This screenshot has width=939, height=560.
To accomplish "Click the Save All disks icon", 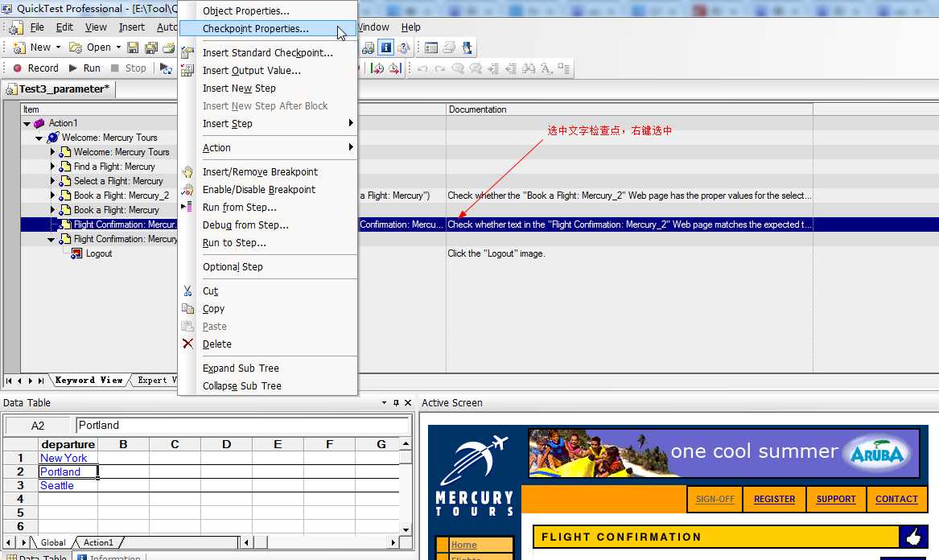I will coord(151,47).
